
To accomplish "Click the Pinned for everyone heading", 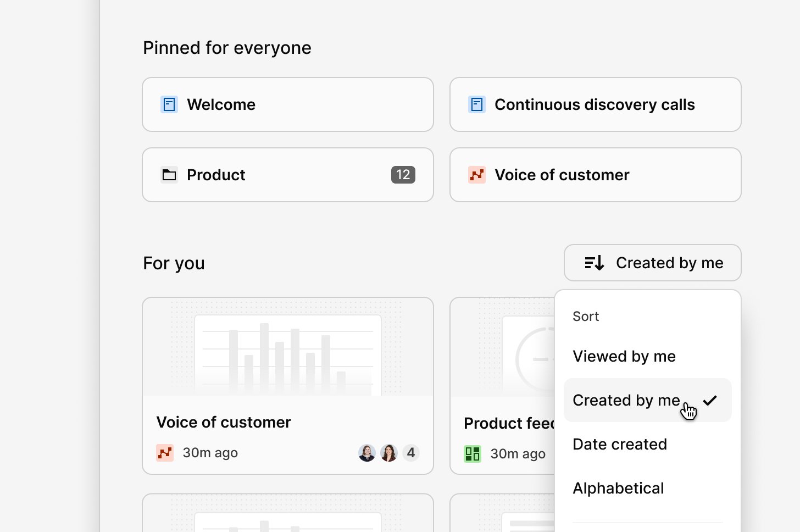I will click(227, 48).
